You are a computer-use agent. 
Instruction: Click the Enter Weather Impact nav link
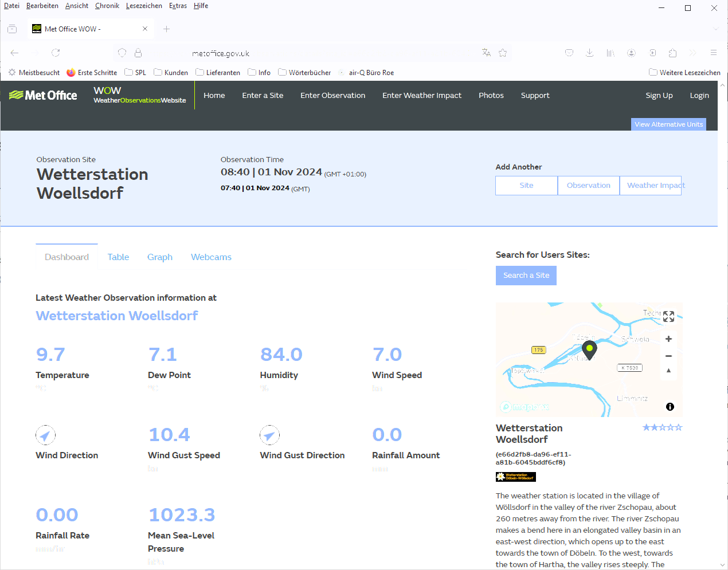click(x=422, y=96)
